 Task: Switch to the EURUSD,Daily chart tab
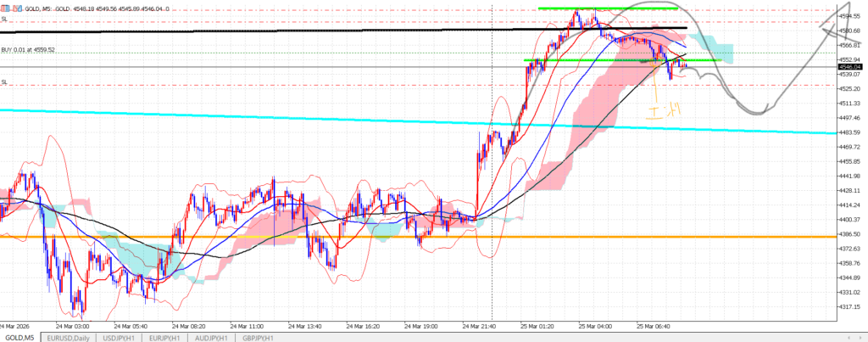pos(69,337)
